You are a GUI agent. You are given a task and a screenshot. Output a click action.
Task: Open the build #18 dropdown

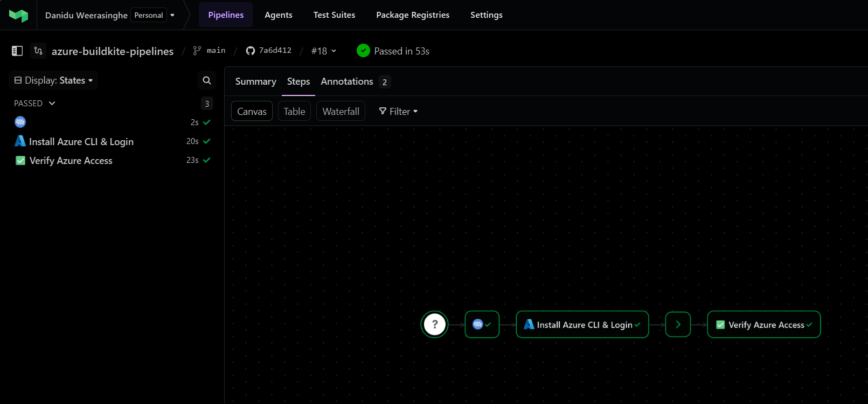(x=324, y=51)
